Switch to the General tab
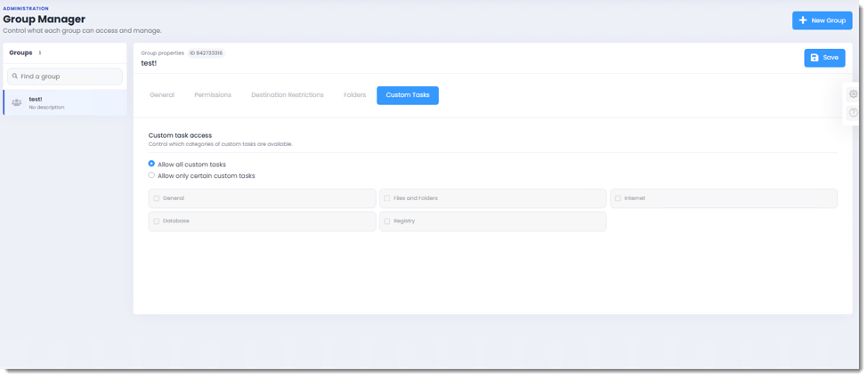 pos(162,95)
